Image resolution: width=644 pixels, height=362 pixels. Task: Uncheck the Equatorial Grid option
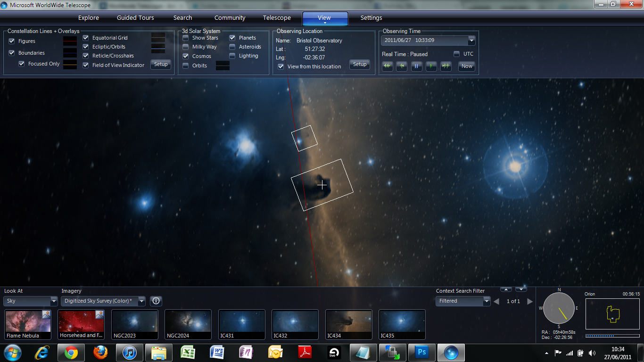tap(86, 38)
